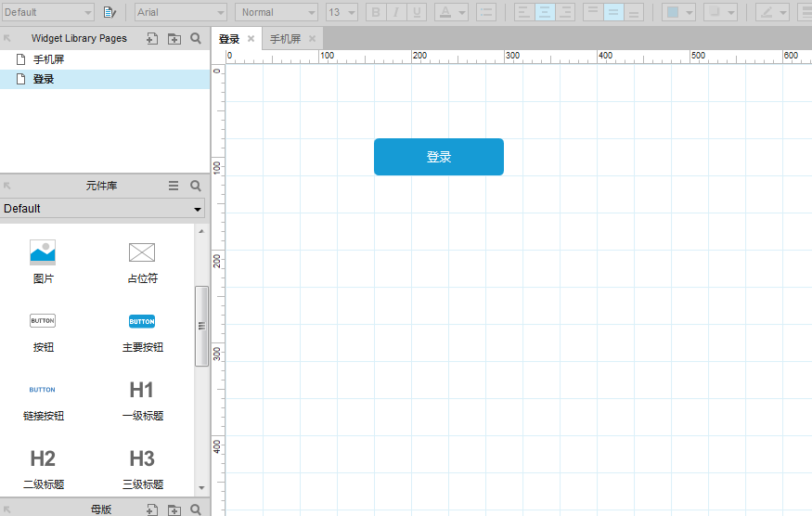Click the search icon in 元件库 panel
The image size is (812, 516).
(196, 186)
